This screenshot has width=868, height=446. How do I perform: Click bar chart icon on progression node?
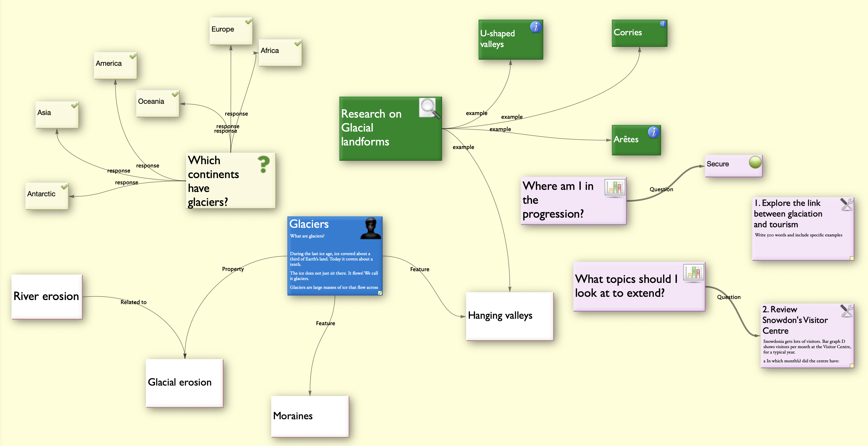(615, 187)
